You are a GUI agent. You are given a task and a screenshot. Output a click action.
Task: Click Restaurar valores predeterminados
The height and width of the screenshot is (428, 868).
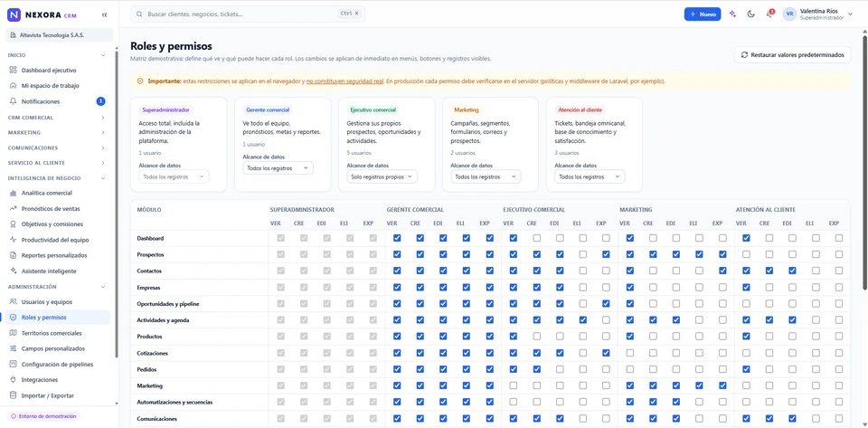(x=792, y=55)
